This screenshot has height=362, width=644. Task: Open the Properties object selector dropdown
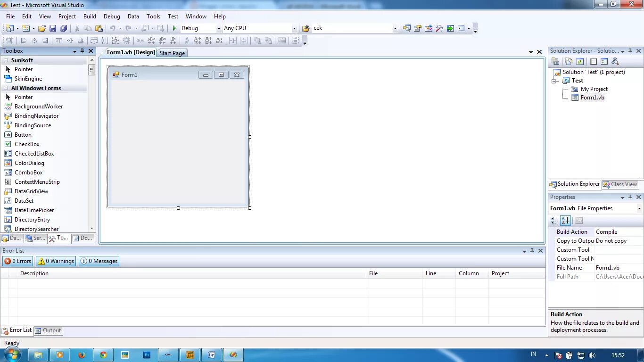click(639, 208)
